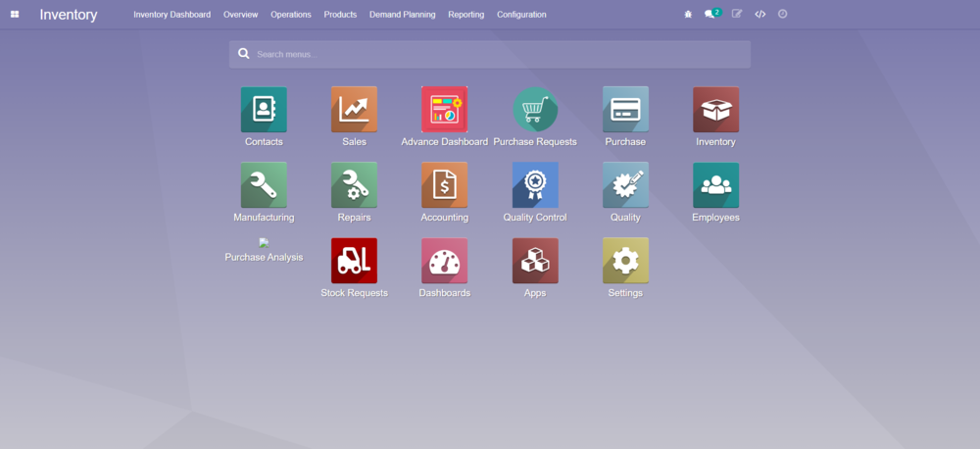Image resolution: width=980 pixels, height=449 pixels.
Task: Click the code brackets icon
Action: point(760,14)
